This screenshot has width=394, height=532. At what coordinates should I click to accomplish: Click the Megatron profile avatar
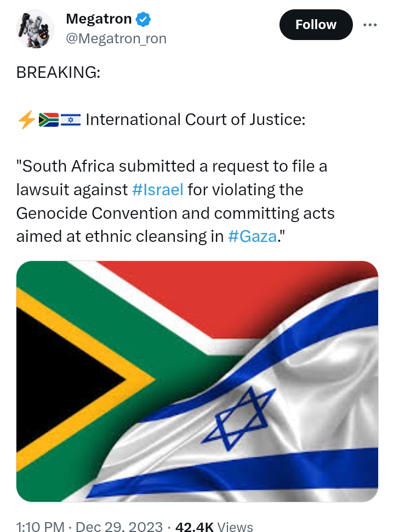click(34, 29)
